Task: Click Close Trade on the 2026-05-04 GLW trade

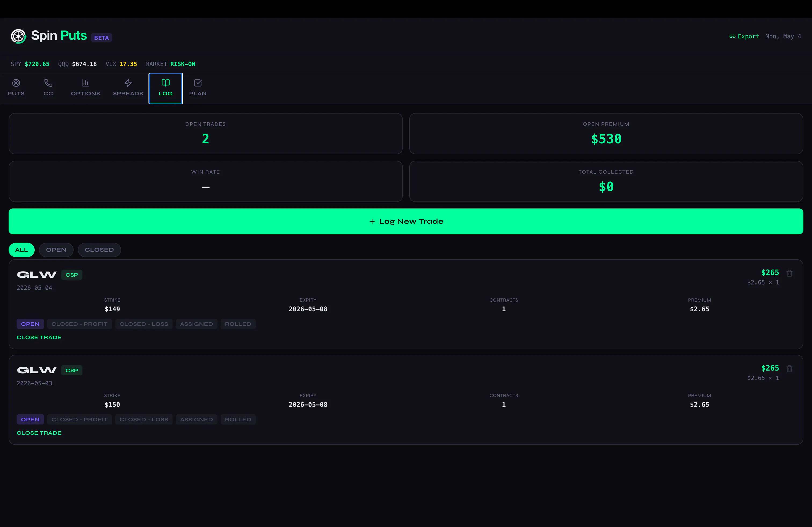Action: coord(39,337)
